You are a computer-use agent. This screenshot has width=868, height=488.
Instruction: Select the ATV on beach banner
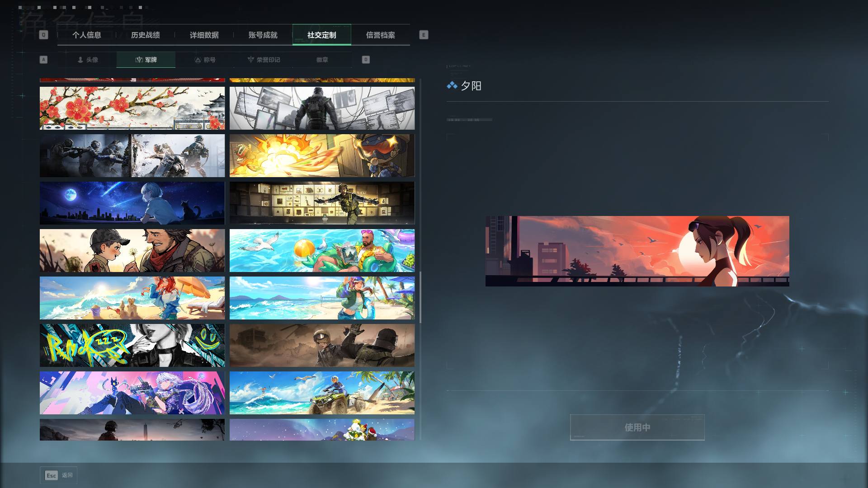click(322, 393)
